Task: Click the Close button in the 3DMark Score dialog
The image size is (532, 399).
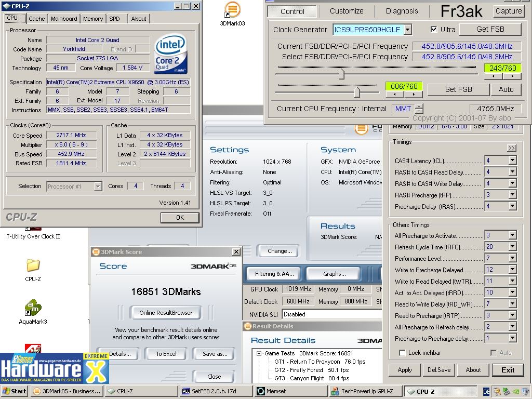Action: [x=214, y=376]
